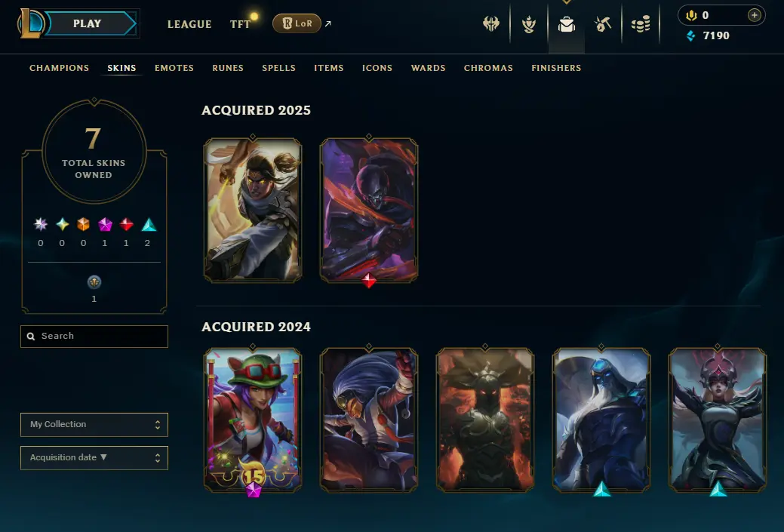Viewport: 784px width, 532px height.
Task: Filter by orange Ultimate gem icon
Action: pyautogui.click(x=84, y=225)
